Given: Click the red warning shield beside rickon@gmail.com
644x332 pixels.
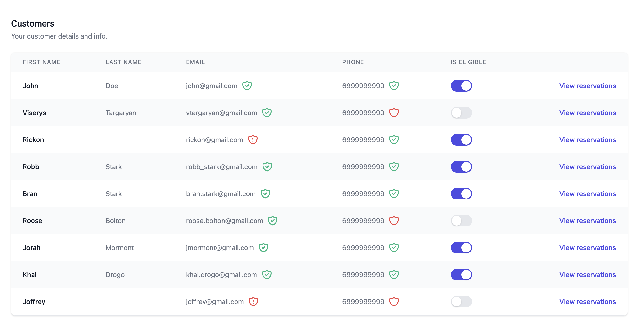Looking at the screenshot, I should [253, 140].
